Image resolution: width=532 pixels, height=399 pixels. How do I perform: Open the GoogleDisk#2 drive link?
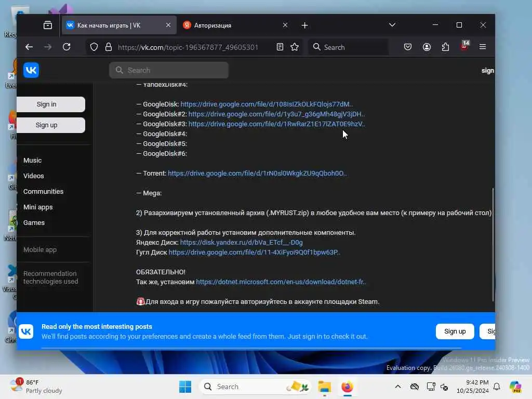point(277,114)
